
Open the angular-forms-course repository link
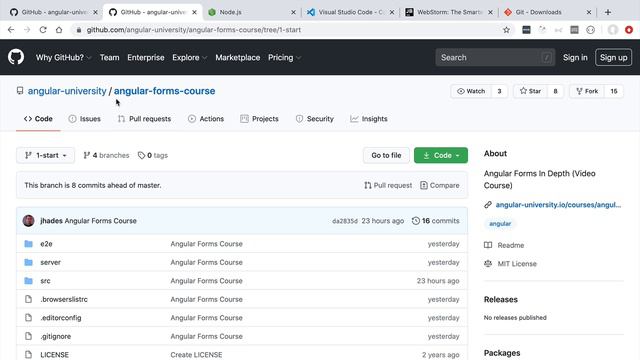click(164, 91)
